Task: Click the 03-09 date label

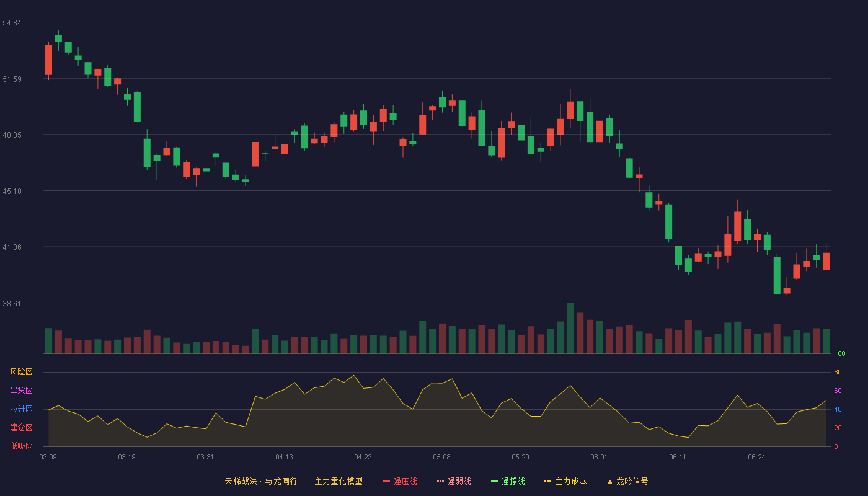Action: point(48,457)
